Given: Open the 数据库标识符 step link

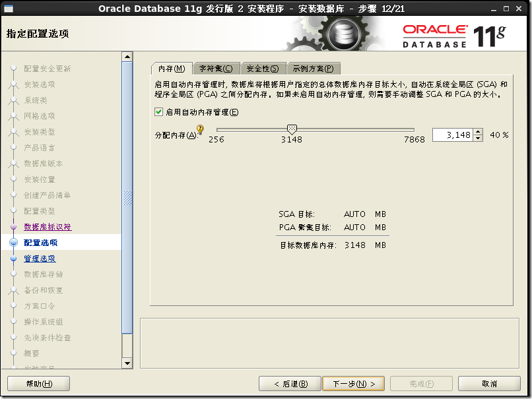Looking at the screenshot, I should click(x=48, y=227).
